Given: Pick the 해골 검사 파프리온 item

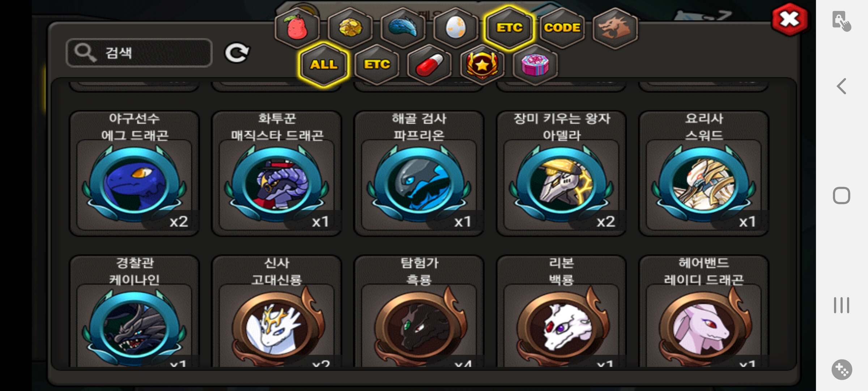Looking at the screenshot, I should (x=419, y=173).
